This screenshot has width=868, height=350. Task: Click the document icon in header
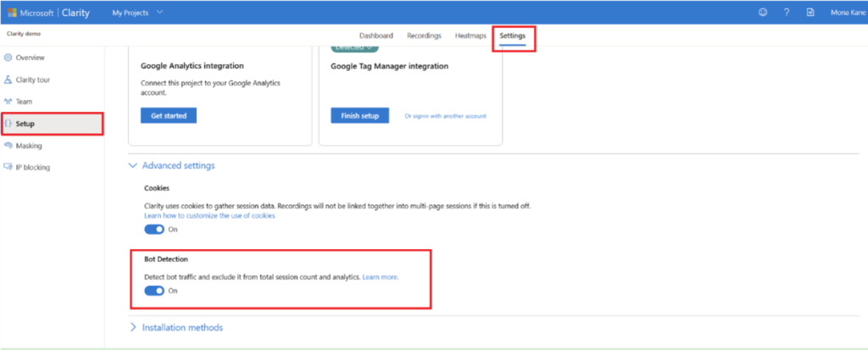810,13
